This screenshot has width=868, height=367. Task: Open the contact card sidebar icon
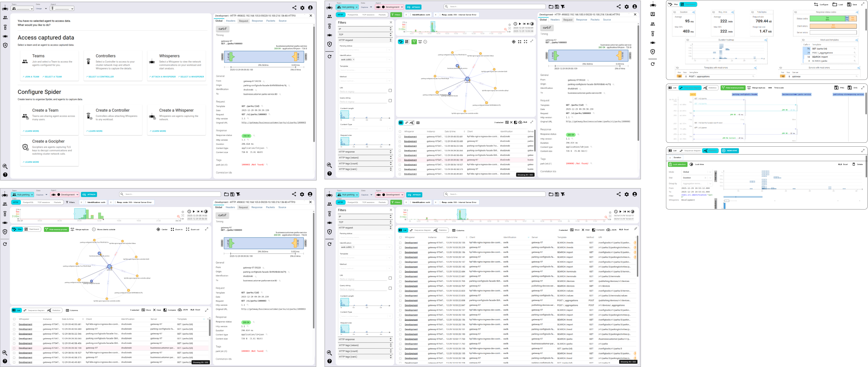653,14
